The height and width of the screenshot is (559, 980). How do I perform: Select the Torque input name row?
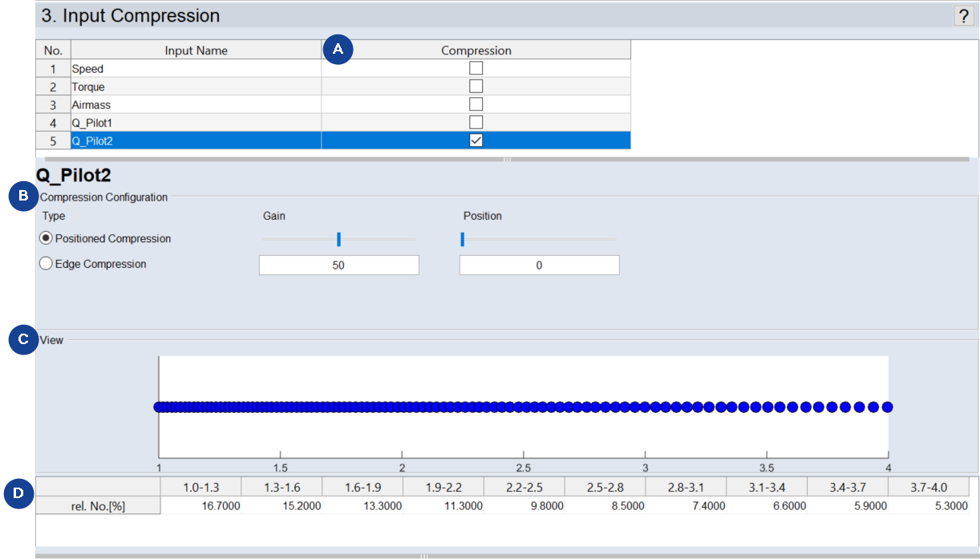[196, 87]
